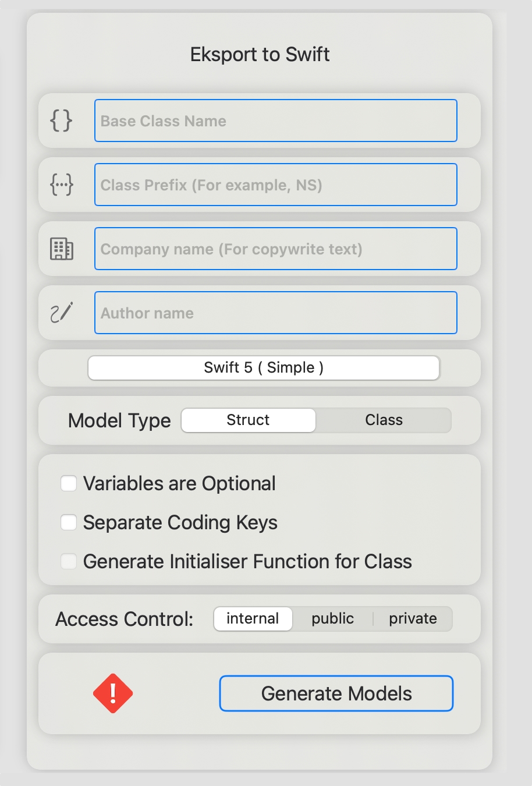The width and height of the screenshot is (532, 786).
Task: Click the curly braces base class icon
Action: [x=61, y=121]
